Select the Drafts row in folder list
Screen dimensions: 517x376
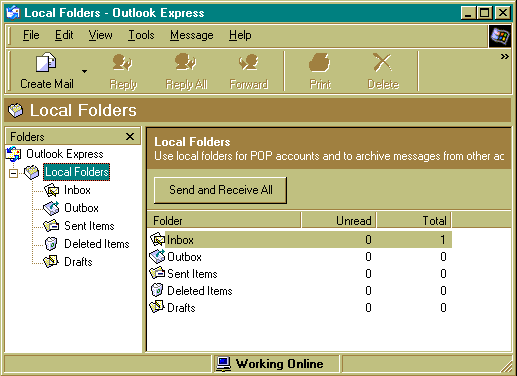click(299, 308)
